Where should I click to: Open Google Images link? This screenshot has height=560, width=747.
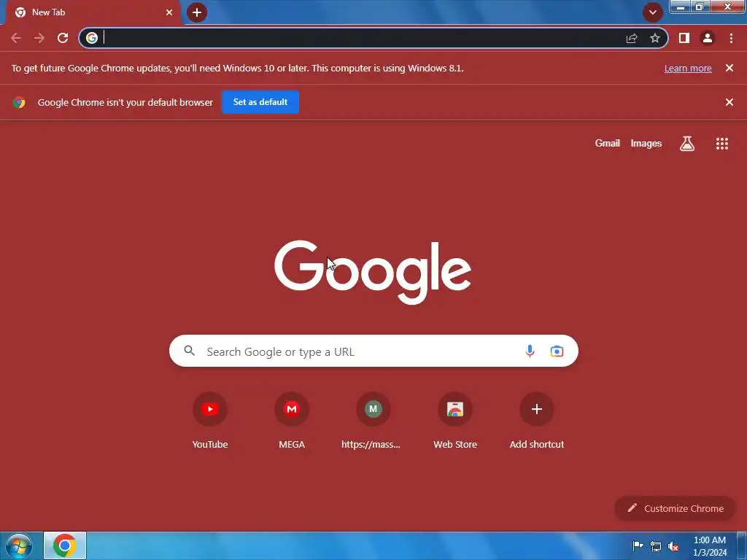(x=646, y=144)
